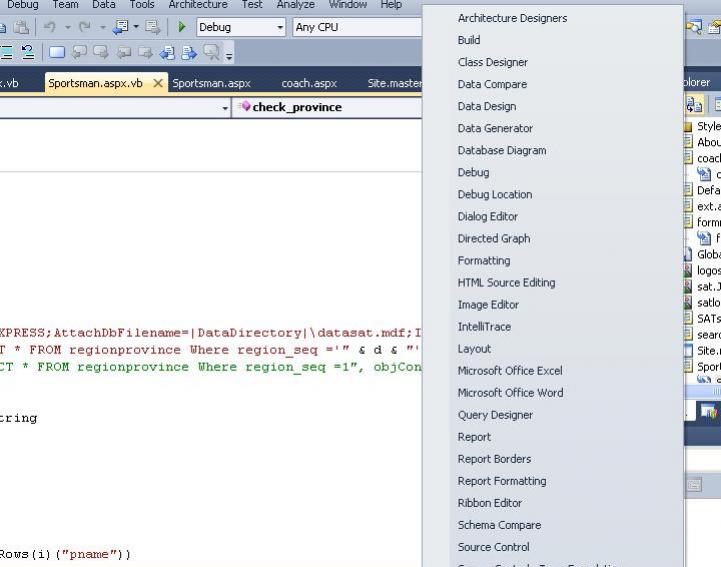Toggle the Build toolbar entry

tap(469, 40)
